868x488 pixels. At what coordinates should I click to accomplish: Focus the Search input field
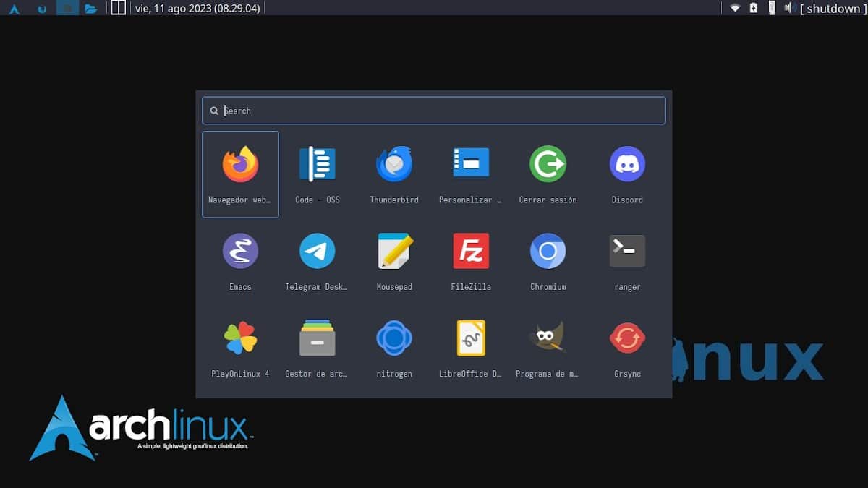[434, 111]
